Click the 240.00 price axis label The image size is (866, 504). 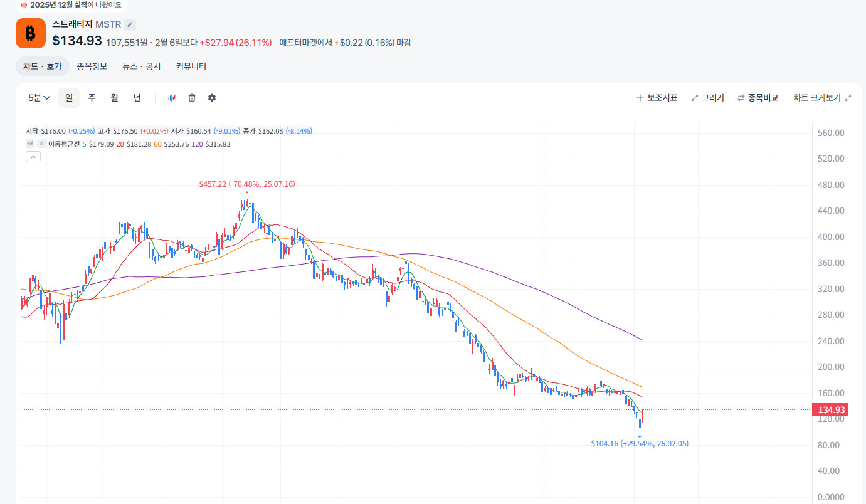pos(832,341)
